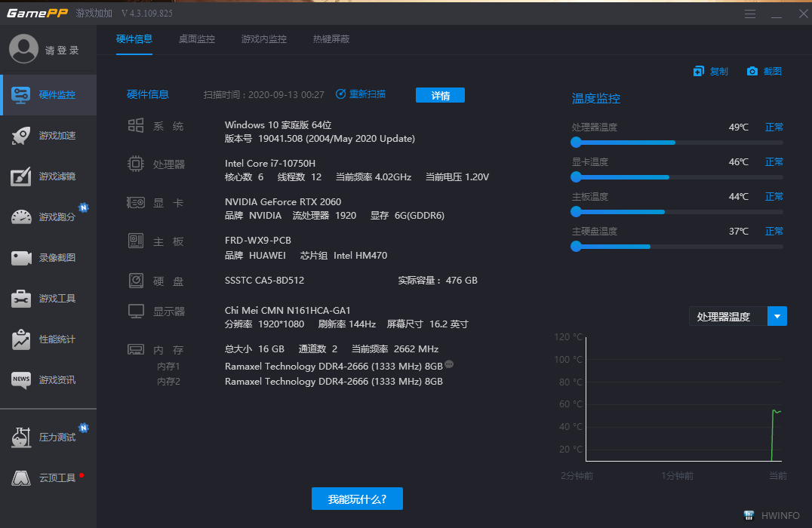Open 游戏滤镜 filter sidebar icon

[20, 177]
